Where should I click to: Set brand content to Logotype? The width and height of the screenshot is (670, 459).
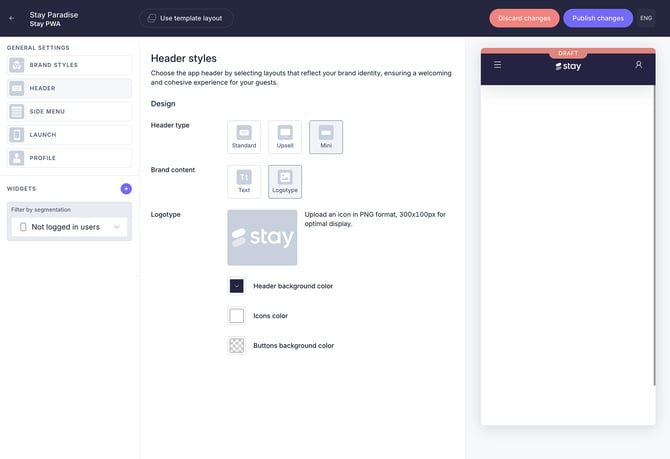point(285,182)
